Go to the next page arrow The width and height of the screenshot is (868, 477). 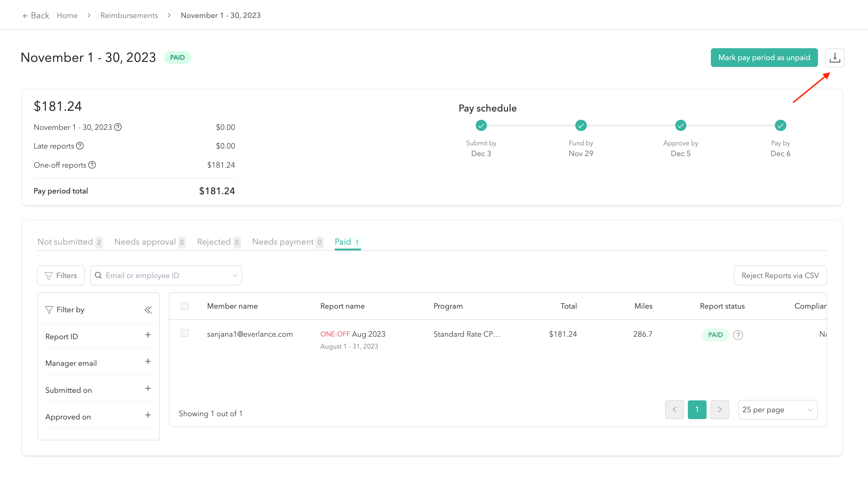coord(719,409)
